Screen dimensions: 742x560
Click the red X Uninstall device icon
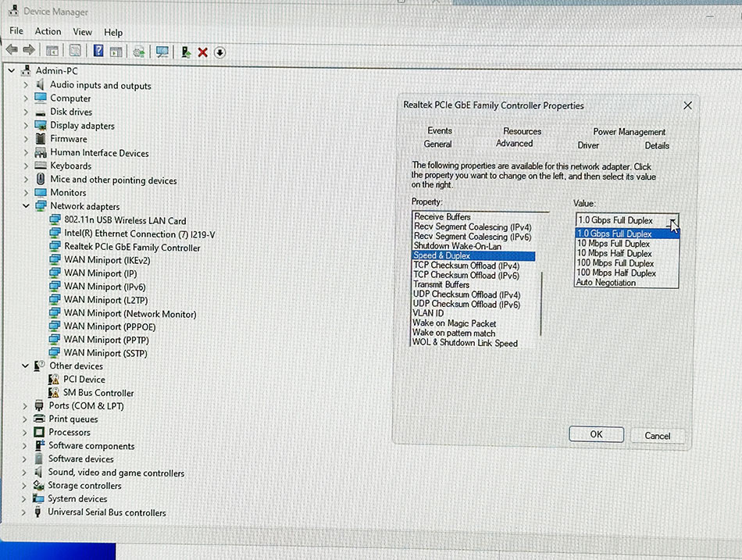pyautogui.click(x=203, y=52)
